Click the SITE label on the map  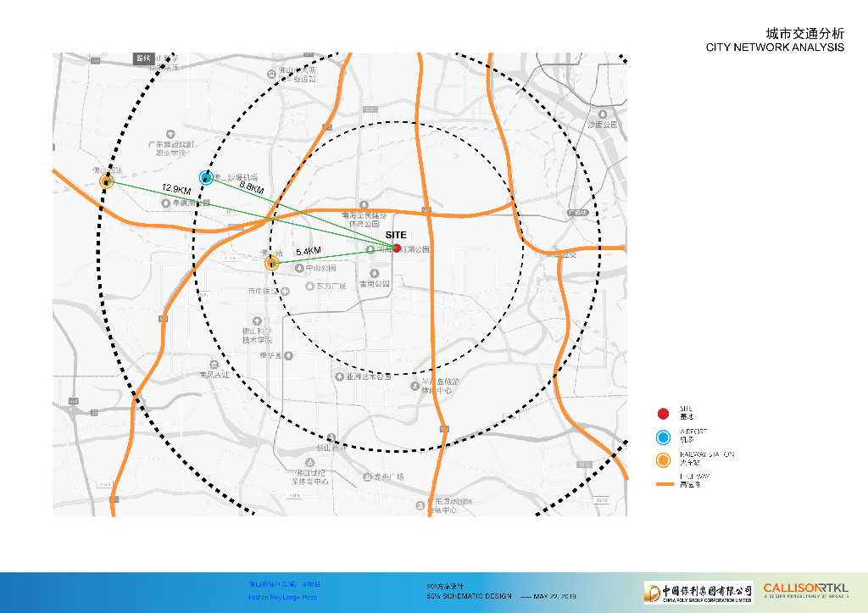(x=396, y=235)
